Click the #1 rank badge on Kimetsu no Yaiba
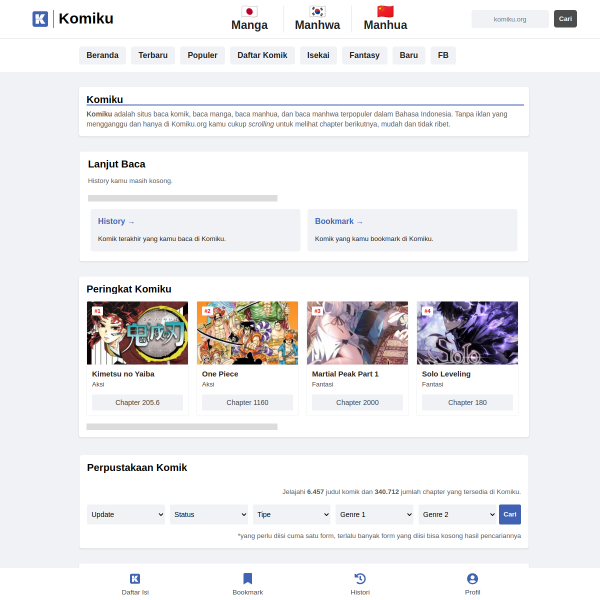 click(98, 311)
